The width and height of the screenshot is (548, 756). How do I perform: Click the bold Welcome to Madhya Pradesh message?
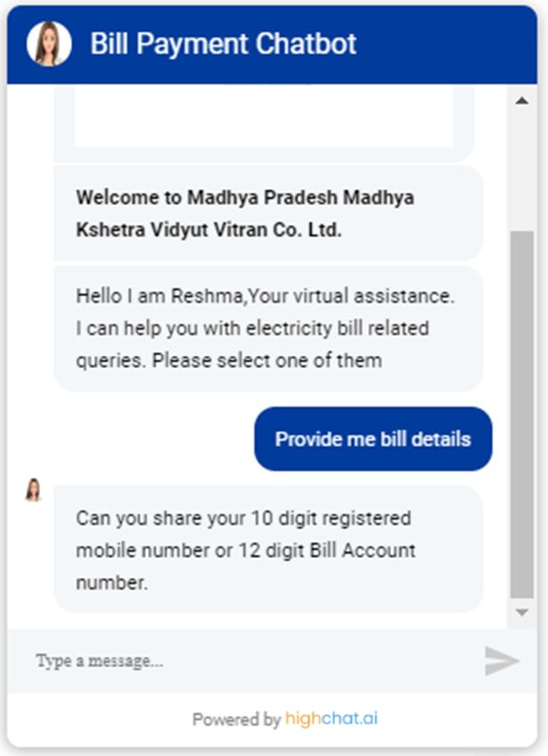click(268, 213)
